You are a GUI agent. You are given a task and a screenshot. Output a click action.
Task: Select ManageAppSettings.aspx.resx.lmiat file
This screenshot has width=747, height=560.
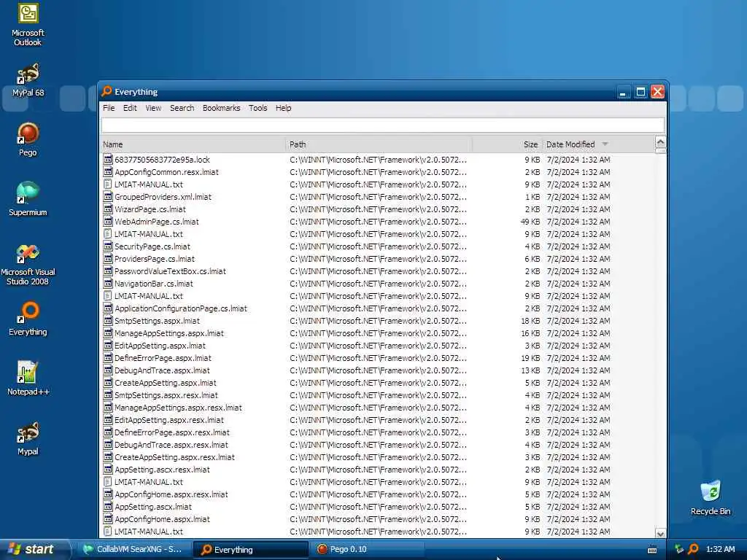(178, 407)
